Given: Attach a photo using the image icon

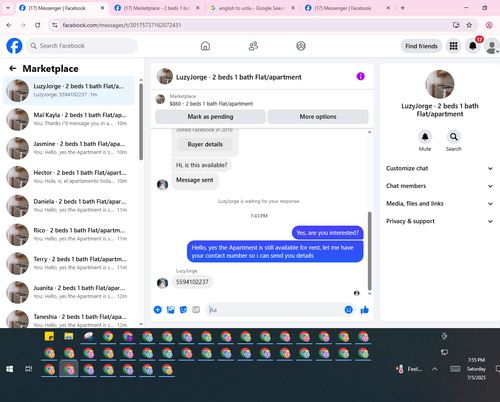Looking at the screenshot, I should (171, 310).
